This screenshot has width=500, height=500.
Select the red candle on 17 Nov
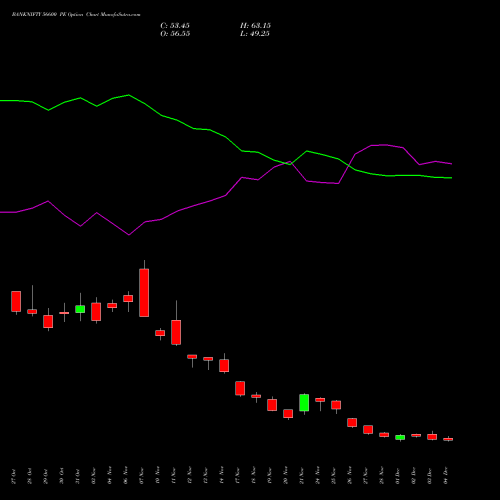coord(240,388)
